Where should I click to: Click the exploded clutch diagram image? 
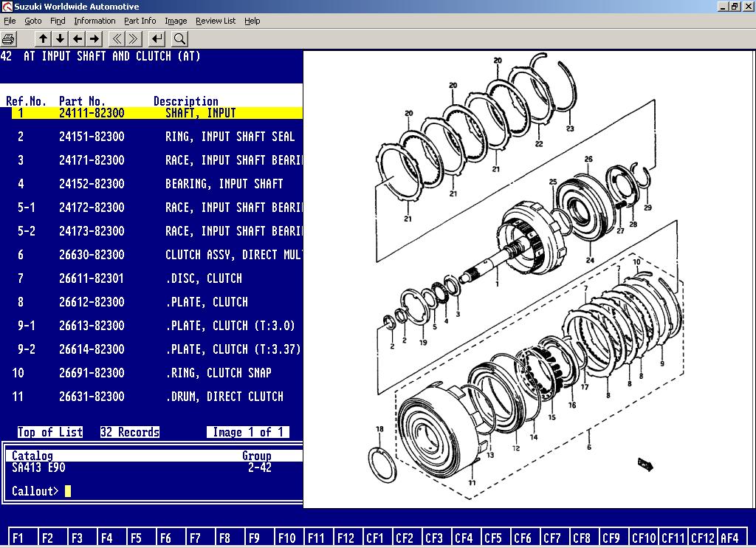pos(529,279)
